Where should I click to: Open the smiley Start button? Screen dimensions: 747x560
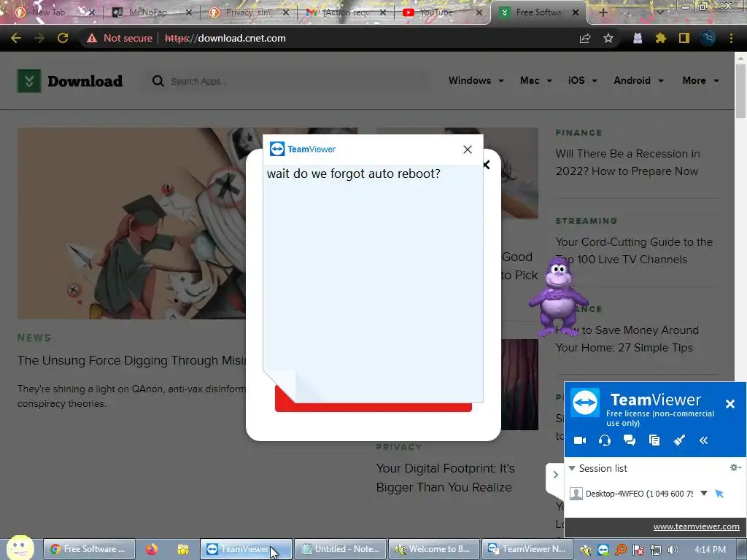pos(20,547)
